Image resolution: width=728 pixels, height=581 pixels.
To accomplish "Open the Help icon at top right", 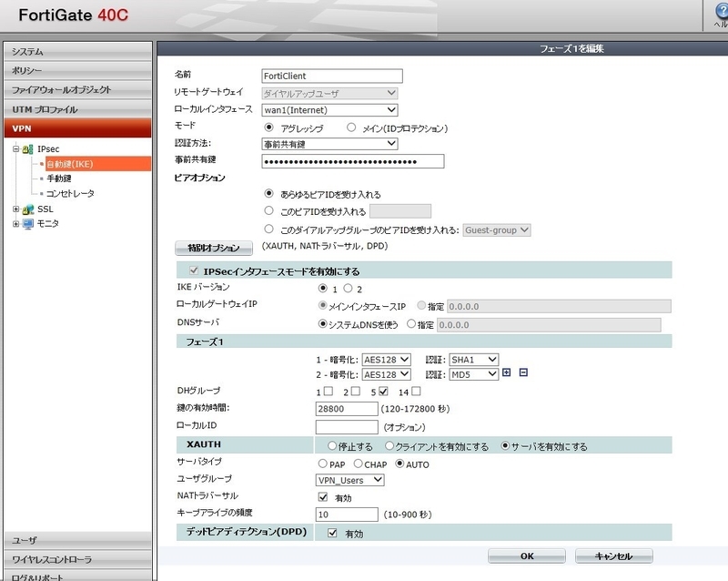I will click(721, 11).
